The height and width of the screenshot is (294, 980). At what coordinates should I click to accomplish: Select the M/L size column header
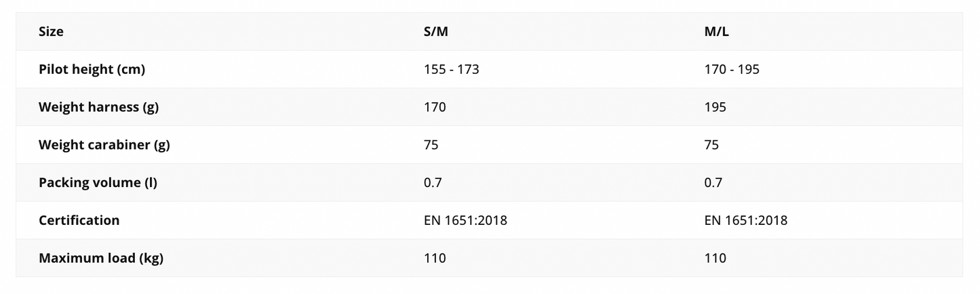coord(717,32)
